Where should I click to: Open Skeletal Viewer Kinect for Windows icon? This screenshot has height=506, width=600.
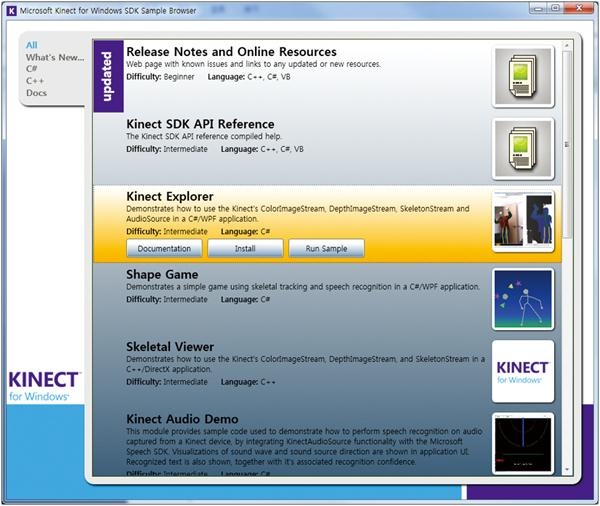pyautogui.click(x=522, y=372)
